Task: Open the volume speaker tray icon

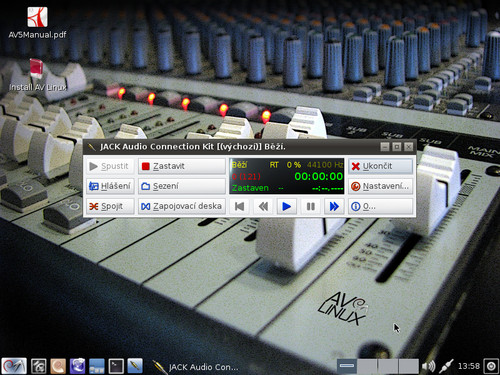Action: tap(428, 366)
